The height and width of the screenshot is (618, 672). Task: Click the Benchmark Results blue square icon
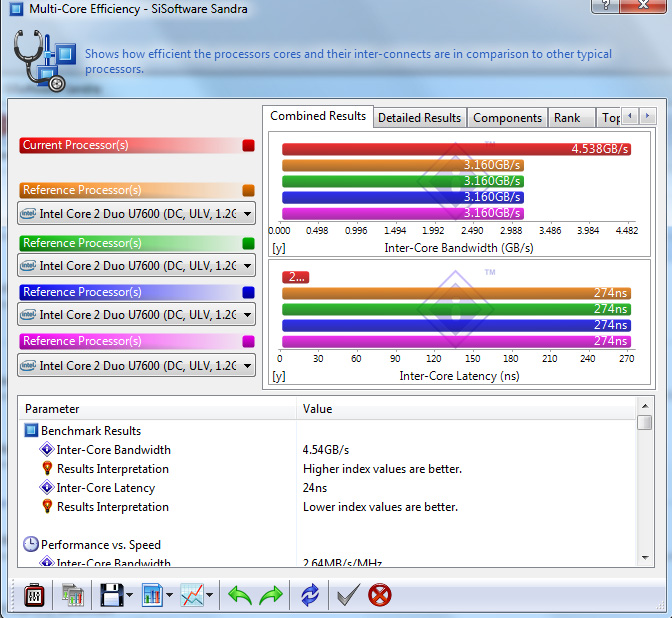(31, 430)
